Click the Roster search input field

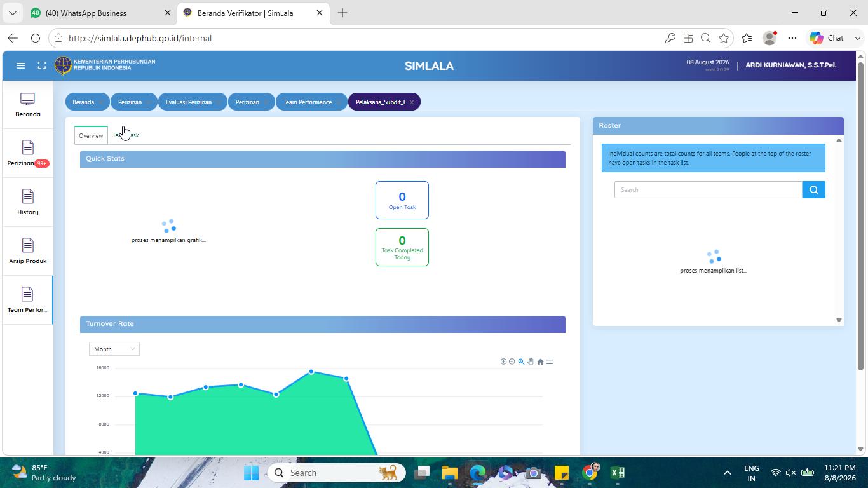[708, 190]
